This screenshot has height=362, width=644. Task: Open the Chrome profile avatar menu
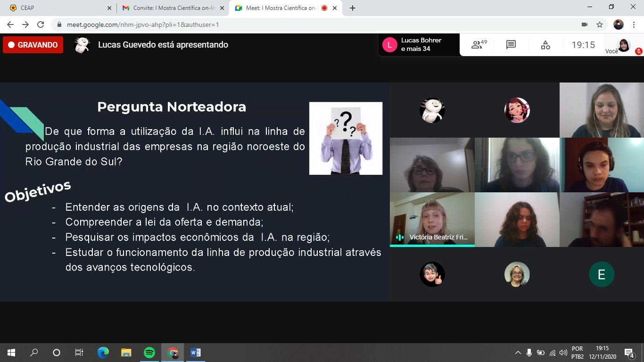[618, 25]
